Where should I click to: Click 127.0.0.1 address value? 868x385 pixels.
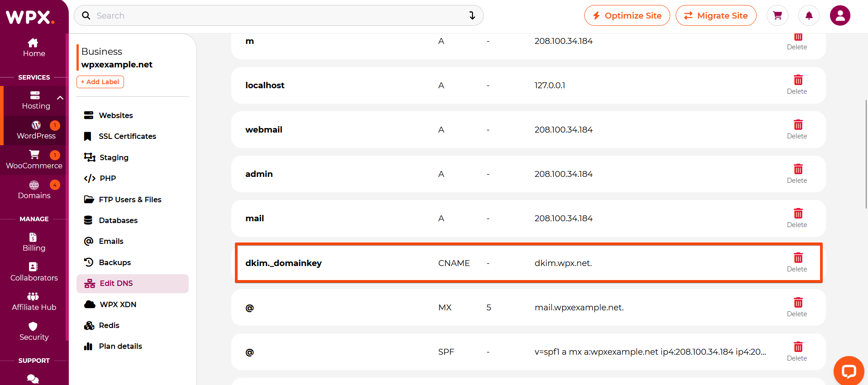coord(550,85)
